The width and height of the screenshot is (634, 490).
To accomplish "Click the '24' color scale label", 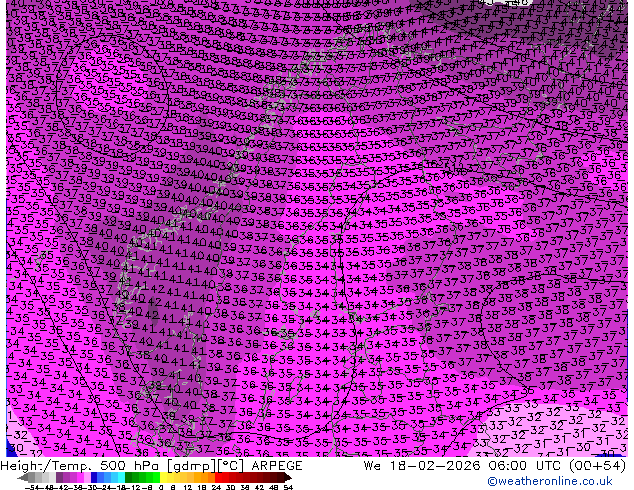I will coord(216,487).
